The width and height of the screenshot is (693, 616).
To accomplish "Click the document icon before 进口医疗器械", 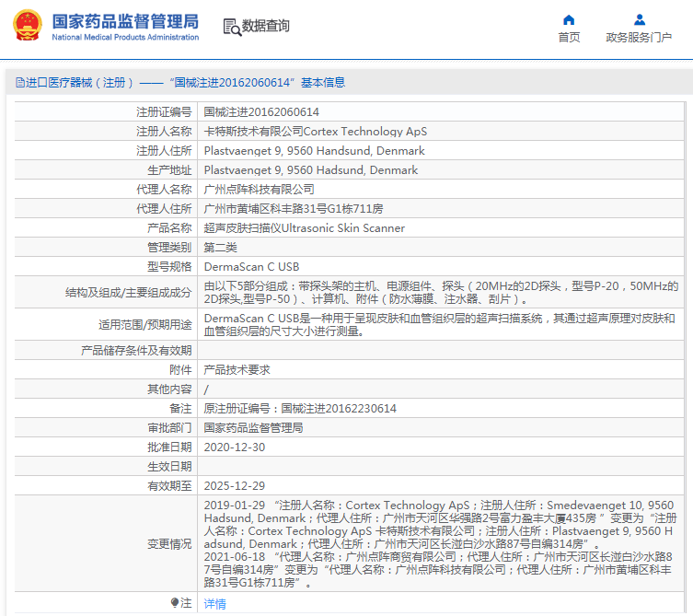I will pos(20,83).
